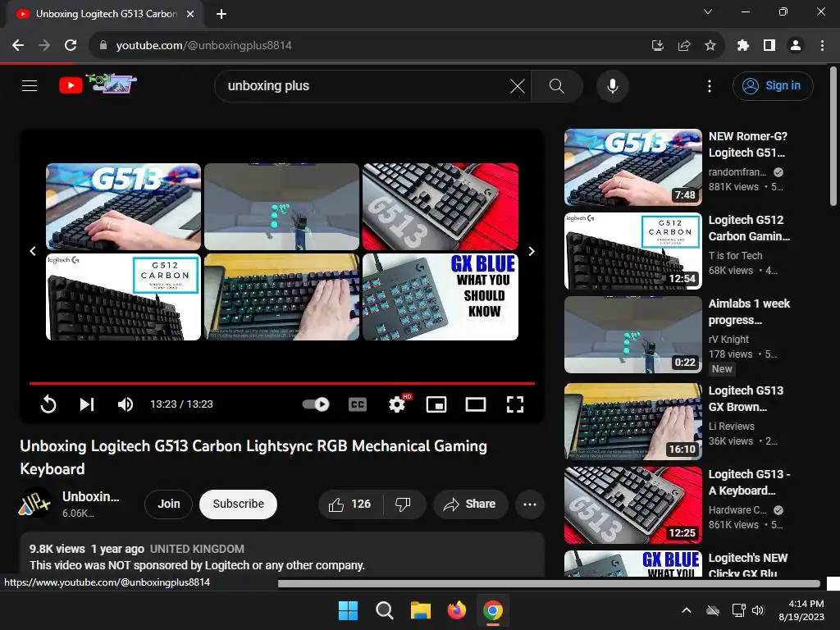Like the video

[x=350, y=504]
